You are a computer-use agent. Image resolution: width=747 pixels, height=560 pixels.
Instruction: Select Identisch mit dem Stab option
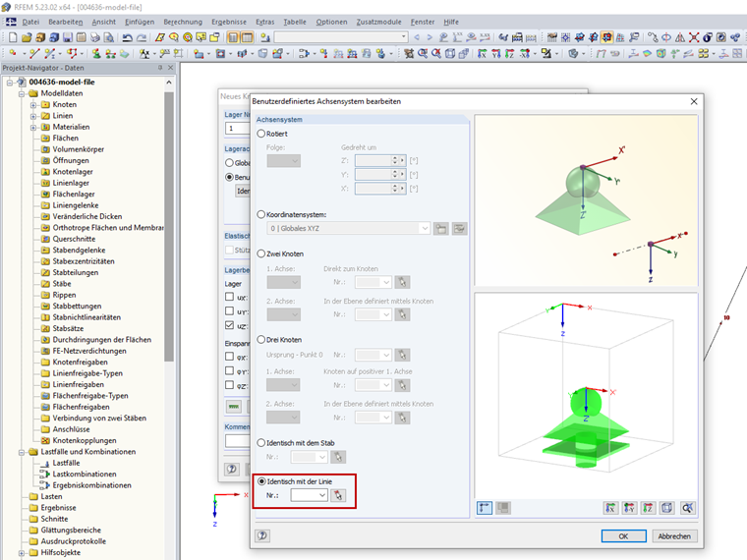[261, 443]
